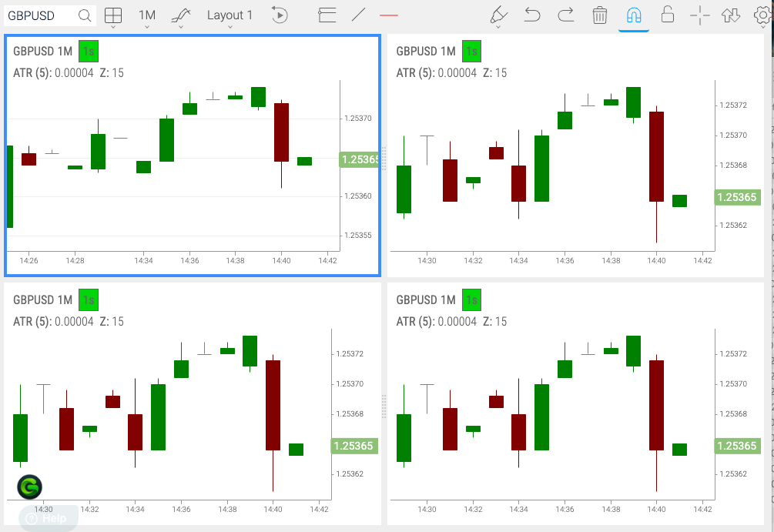Screen dimensions: 774x532
Task: Toggle the crosshair cursor
Action: click(x=699, y=15)
